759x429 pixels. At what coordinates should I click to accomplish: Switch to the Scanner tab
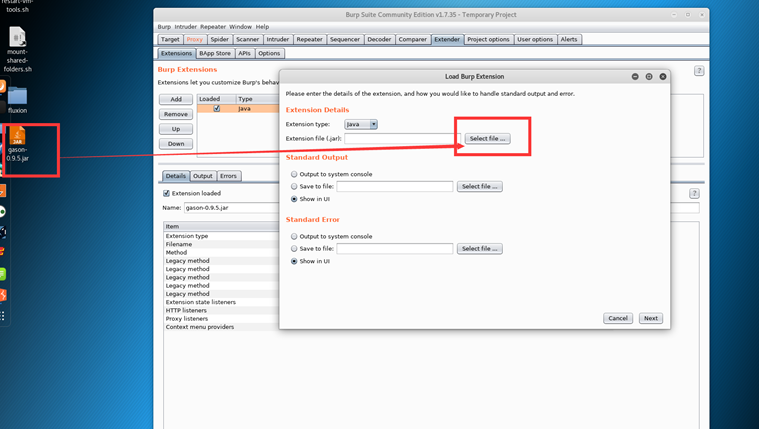pos(247,39)
